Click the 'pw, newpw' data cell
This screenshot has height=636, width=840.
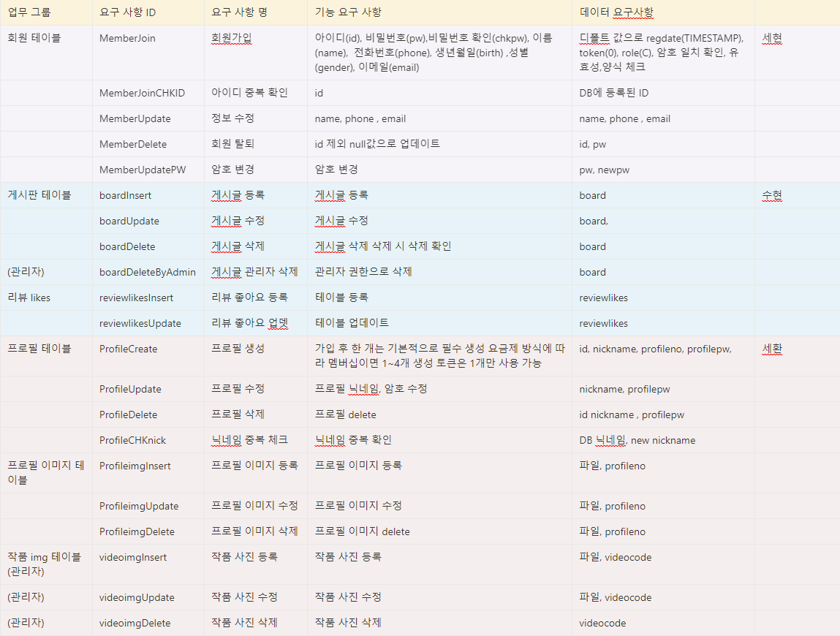coord(663,170)
